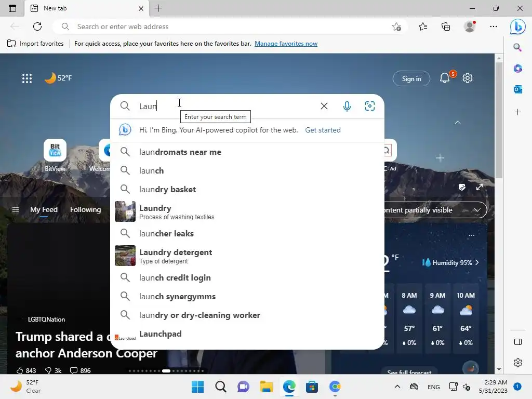
Task: Focus the address bar field
Action: tap(231, 26)
